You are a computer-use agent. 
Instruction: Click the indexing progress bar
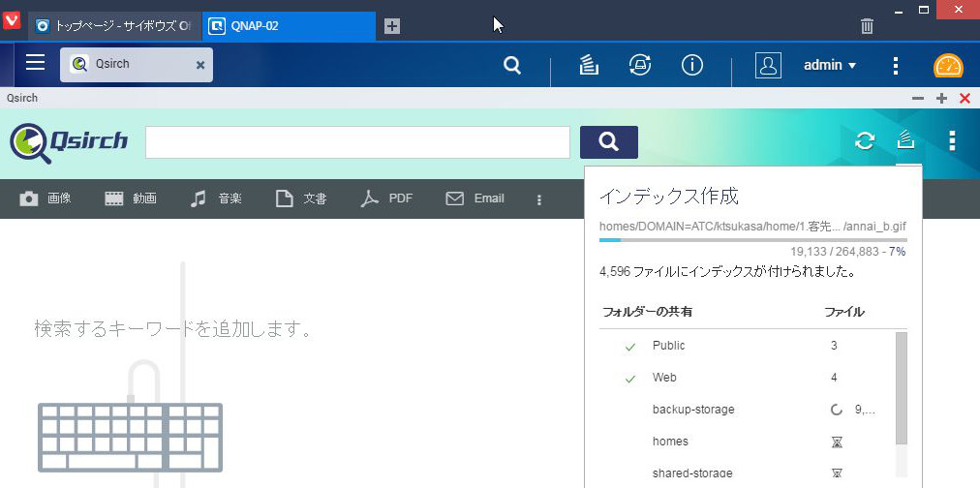pos(753,240)
